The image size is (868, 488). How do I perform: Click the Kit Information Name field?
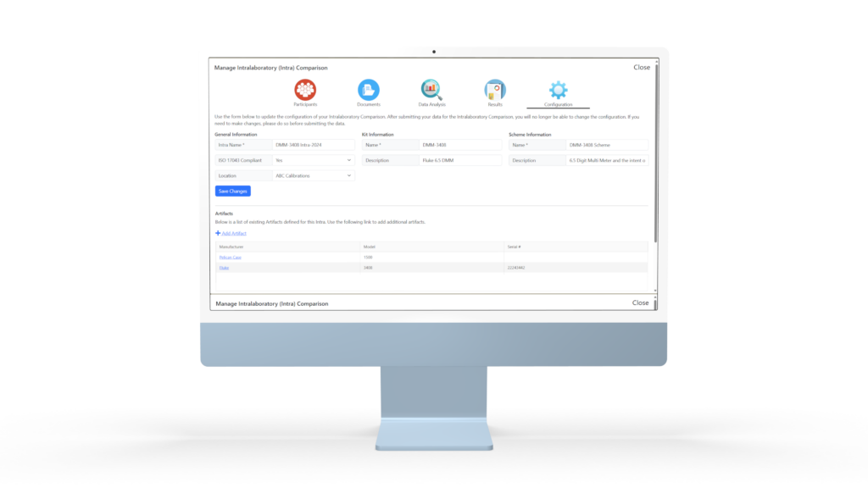click(x=460, y=145)
